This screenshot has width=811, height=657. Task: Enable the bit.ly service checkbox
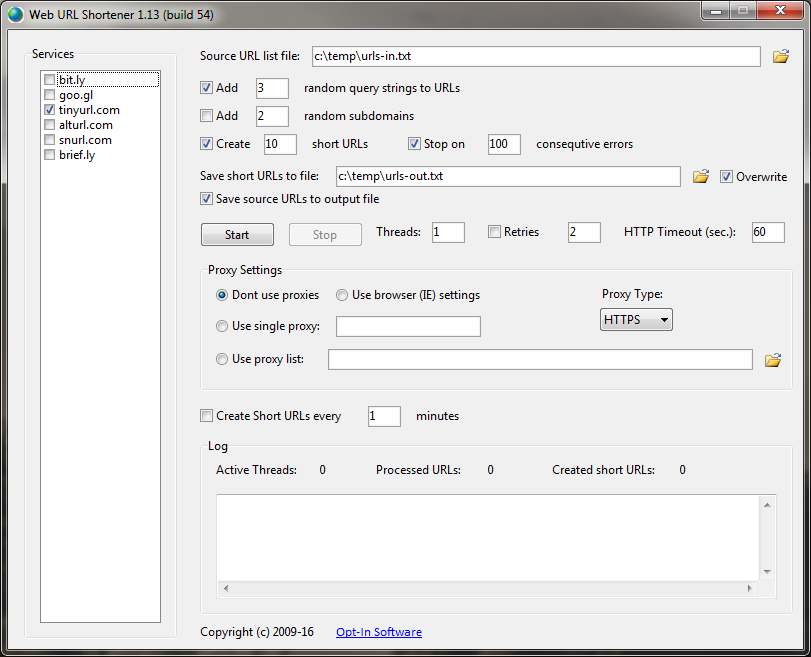click(x=49, y=80)
